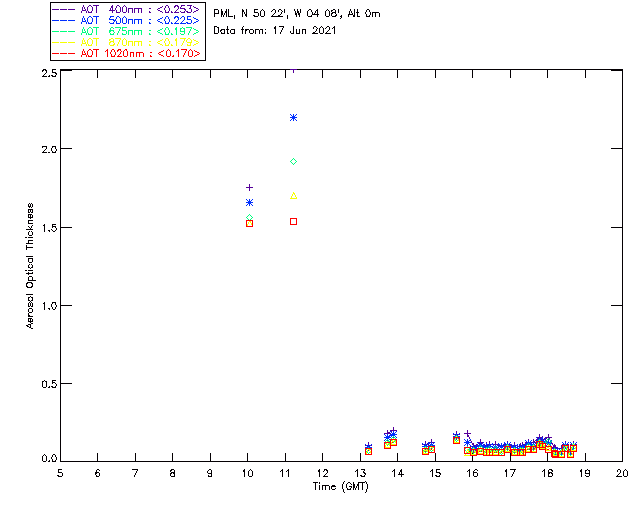
Task: Click the 0.0 y-axis tick label
Action: [x=49, y=459]
